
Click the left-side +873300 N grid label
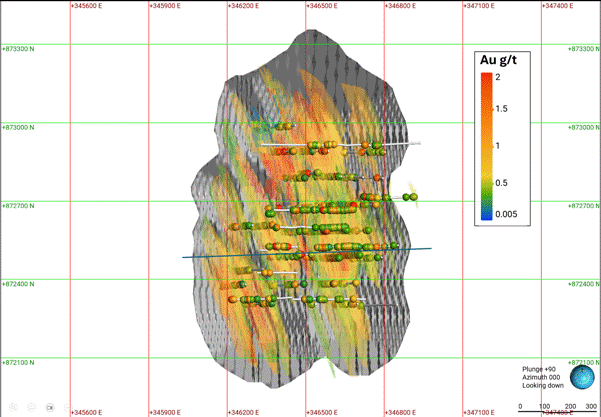tap(18, 49)
